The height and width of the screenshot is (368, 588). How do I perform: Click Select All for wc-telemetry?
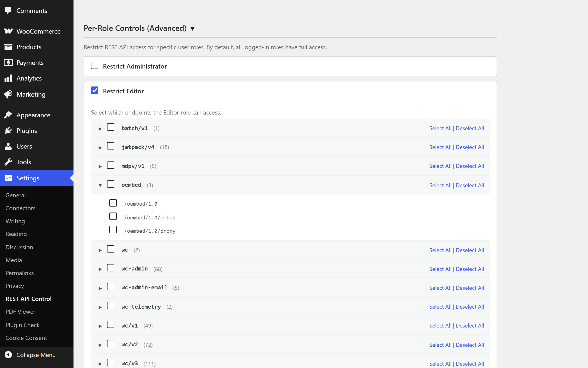(x=440, y=307)
